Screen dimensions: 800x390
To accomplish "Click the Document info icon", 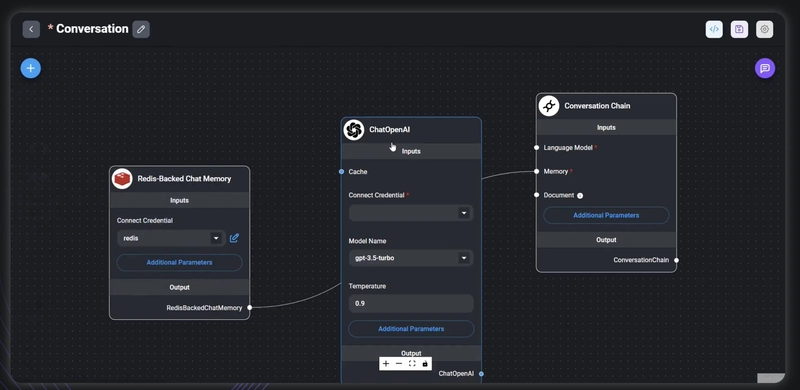I will [x=580, y=196].
